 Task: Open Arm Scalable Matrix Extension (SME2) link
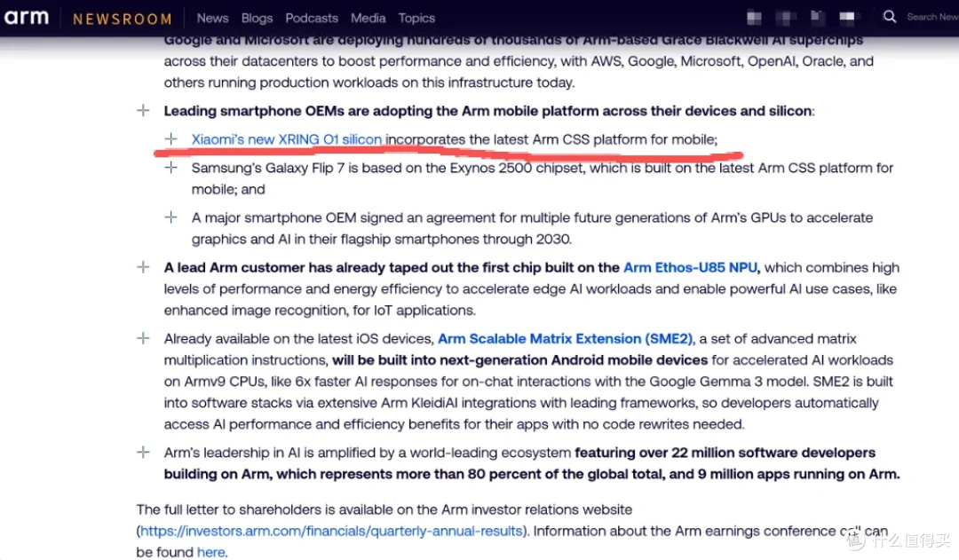pos(565,339)
